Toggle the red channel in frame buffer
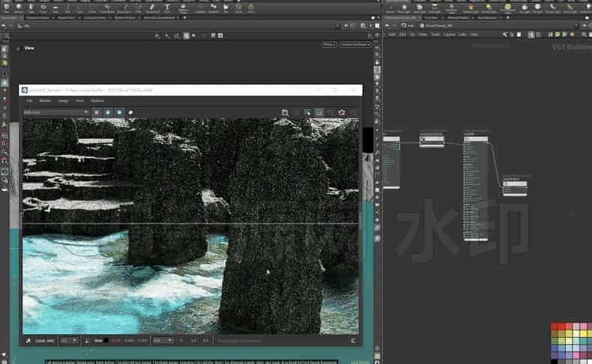Image resolution: width=592 pixels, height=364 pixels. tap(97, 112)
